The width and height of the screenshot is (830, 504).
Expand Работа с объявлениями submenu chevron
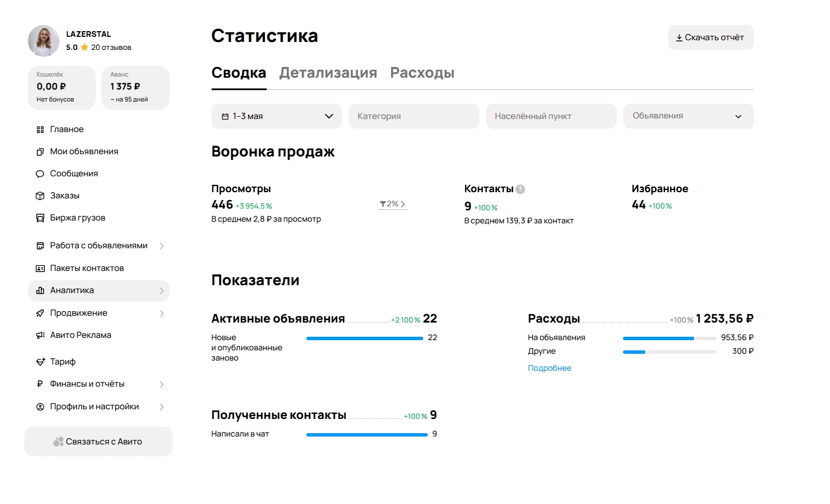pos(162,246)
